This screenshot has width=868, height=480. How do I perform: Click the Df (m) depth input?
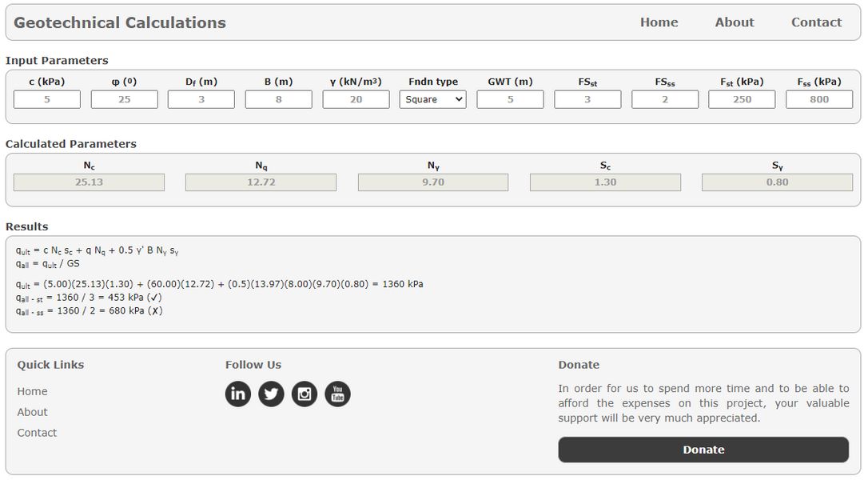tap(201, 99)
